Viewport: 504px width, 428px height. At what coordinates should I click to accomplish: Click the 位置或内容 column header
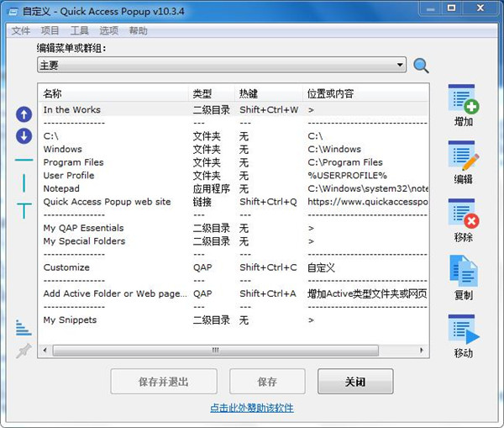[x=365, y=93]
